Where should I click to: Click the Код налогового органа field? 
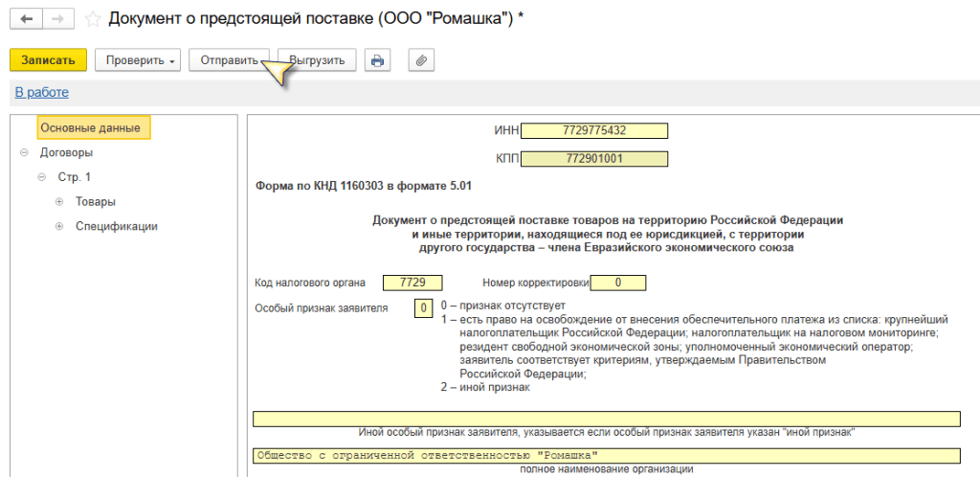[x=412, y=283]
